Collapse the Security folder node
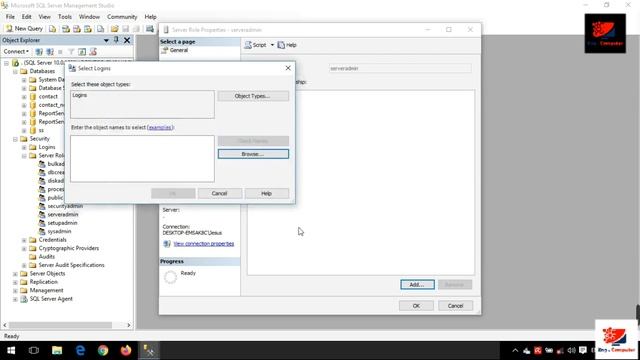This screenshot has height=360, width=640. pos(16,139)
